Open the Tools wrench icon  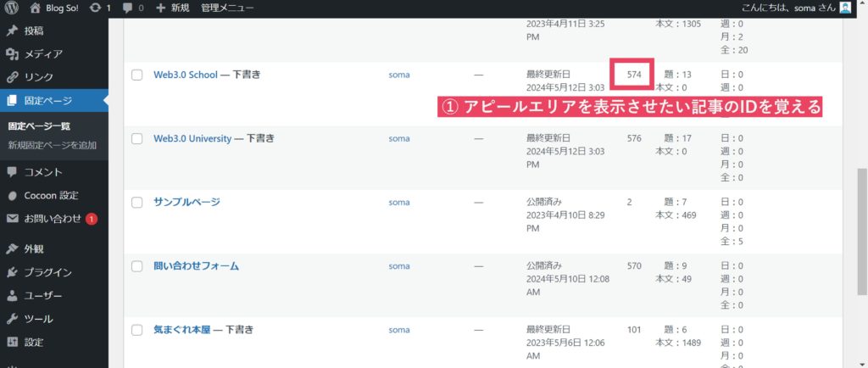pos(12,319)
